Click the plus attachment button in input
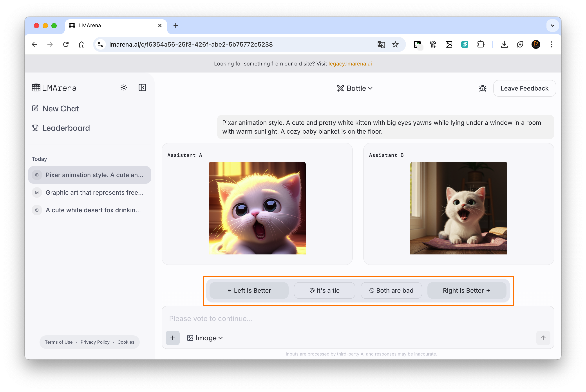The width and height of the screenshot is (586, 392). tap(172, 338)
